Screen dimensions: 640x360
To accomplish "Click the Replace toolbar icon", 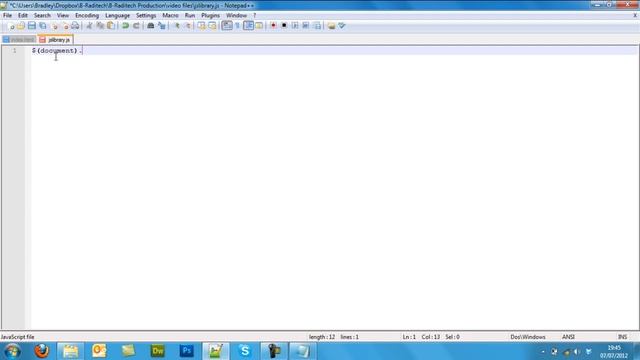I will [162, 26].
